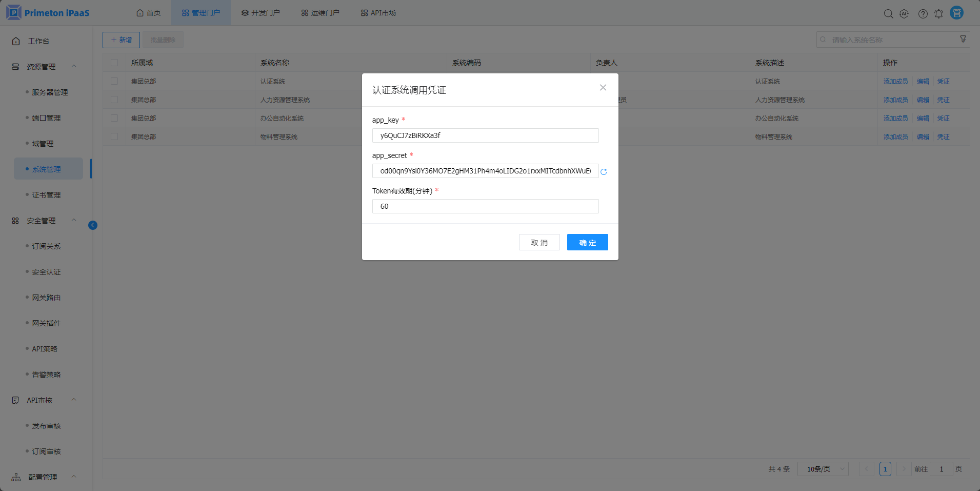Viewport: 980px width, 491px height.
Task: Check the checkbox for 物料管理系统 row
Action: tap(114, 136)
